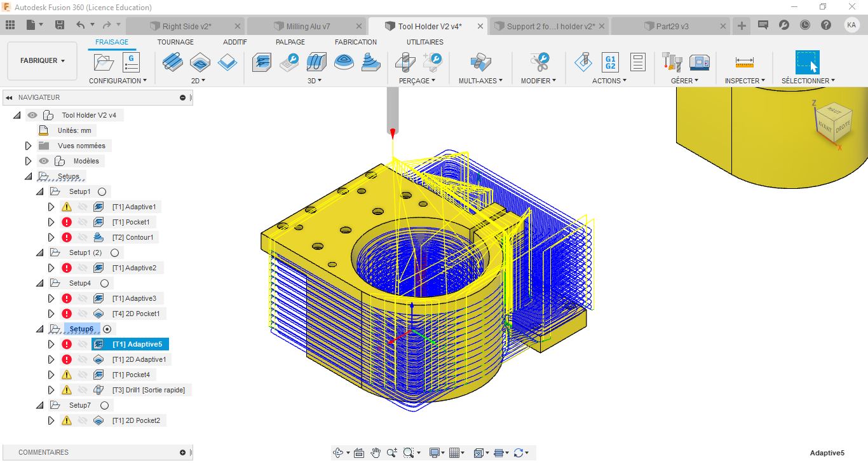
Task: Switch to the ADDITIF ribbon tab
Action: (x=235, y=42)
